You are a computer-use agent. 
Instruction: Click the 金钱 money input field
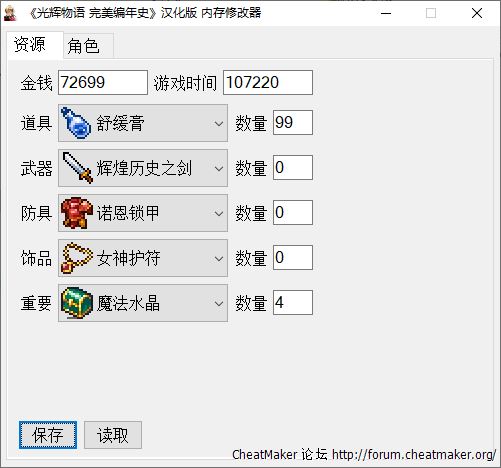coord(103,82)
